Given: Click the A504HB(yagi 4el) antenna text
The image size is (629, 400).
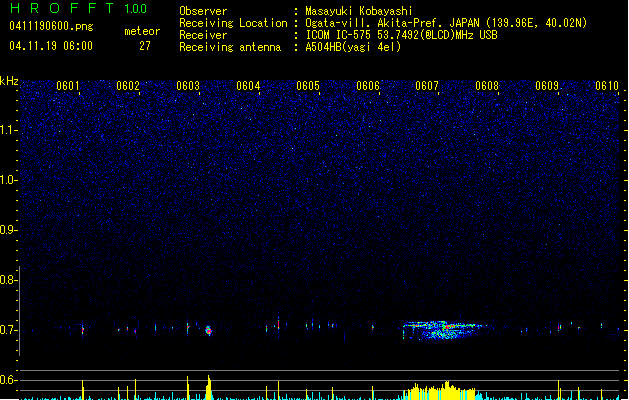Looking at the screenshot, I should (x=353, y=47).
